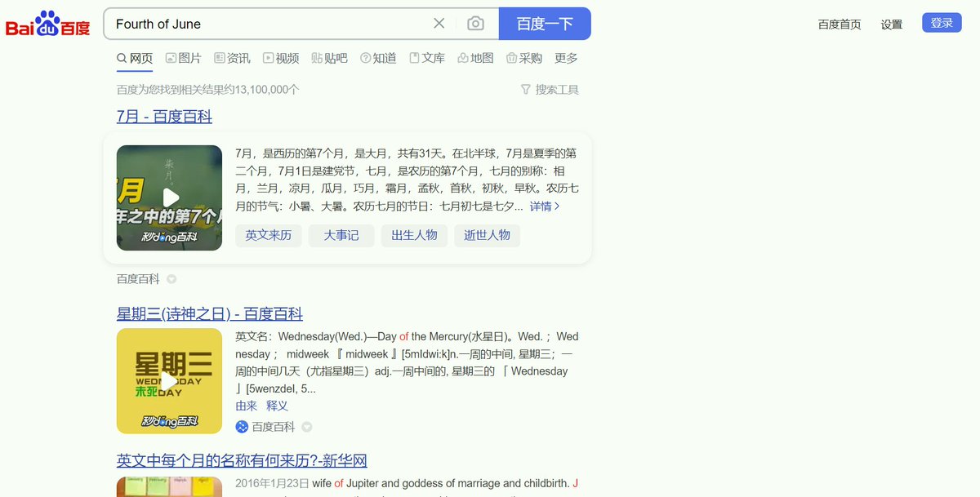Viewport: 980px width, 497px height.
Task: Clear the search box with the X icon
Action: (439, 24)
